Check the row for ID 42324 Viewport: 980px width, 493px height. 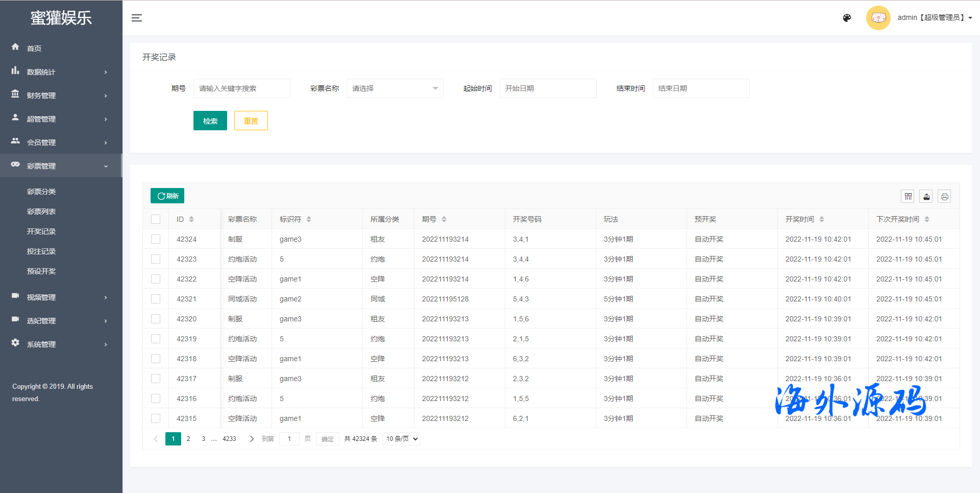tap(156, 239)
